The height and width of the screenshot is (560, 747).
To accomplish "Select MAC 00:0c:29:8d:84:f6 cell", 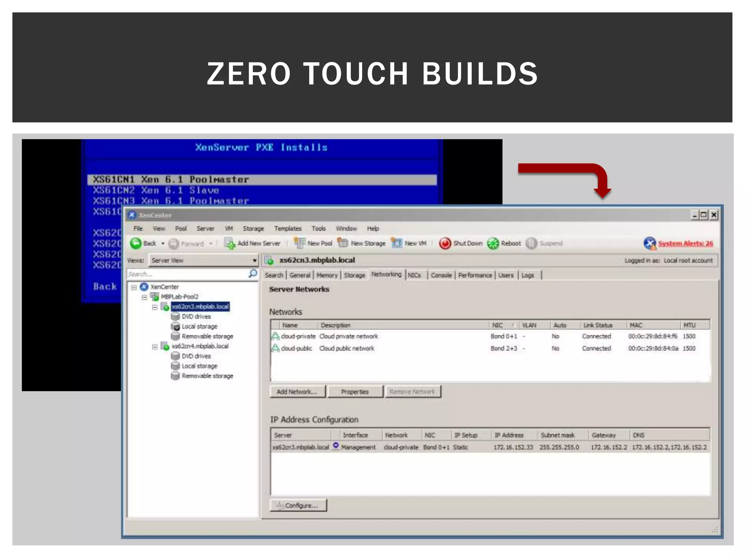I will click(x=653, y=336).
